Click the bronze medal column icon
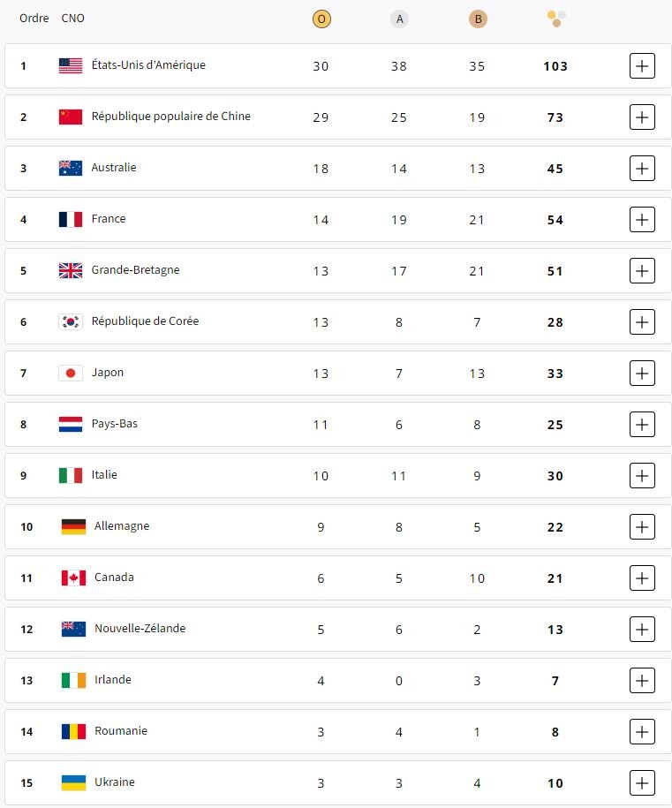This screenshot has height=808, width=672. pos(477,19)
